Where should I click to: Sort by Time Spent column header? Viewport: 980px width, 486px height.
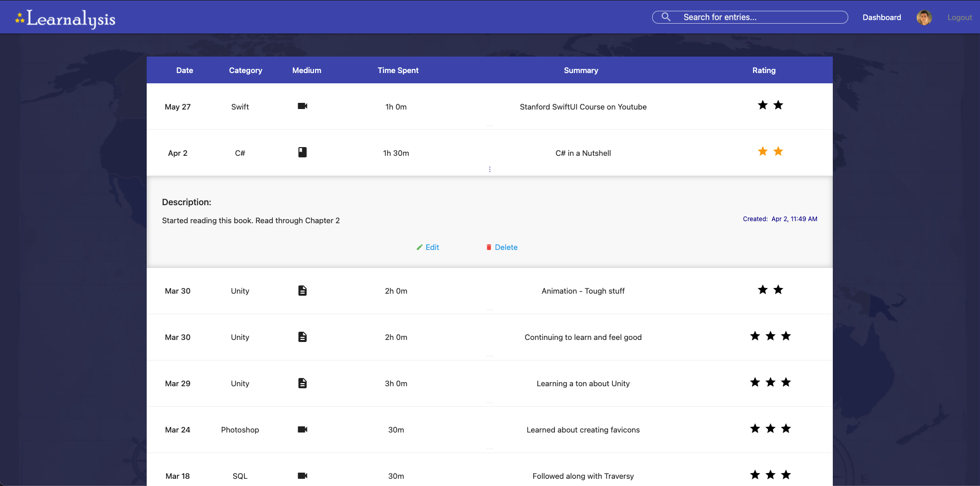(398, 70)
